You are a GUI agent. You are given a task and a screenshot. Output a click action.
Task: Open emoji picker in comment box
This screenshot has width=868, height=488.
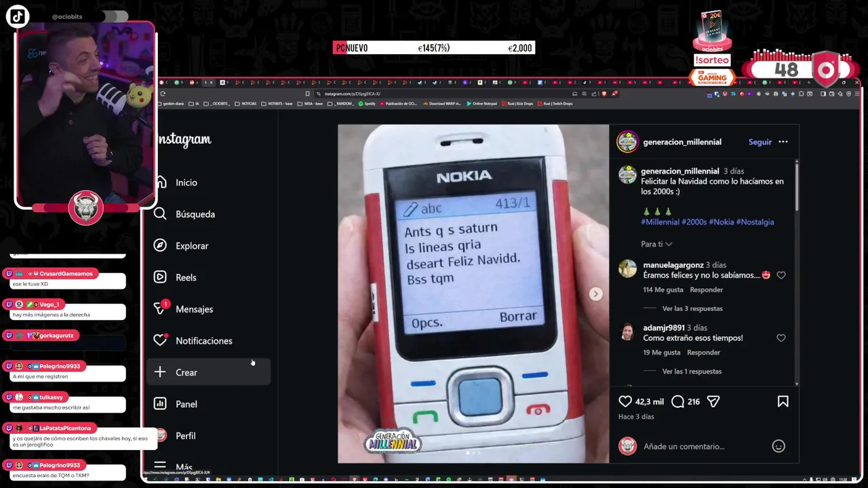click(x=778, y=446)
